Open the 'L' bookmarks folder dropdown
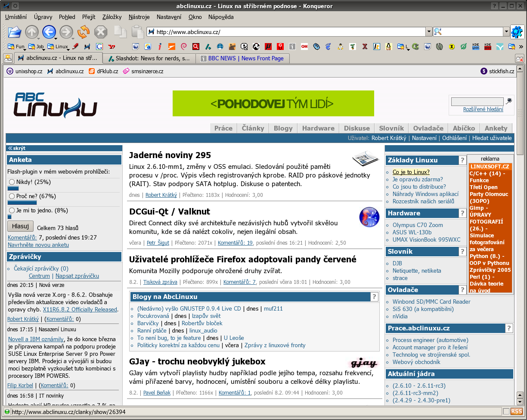The width and height of the screenshot is (527, 420). [404, 47]
